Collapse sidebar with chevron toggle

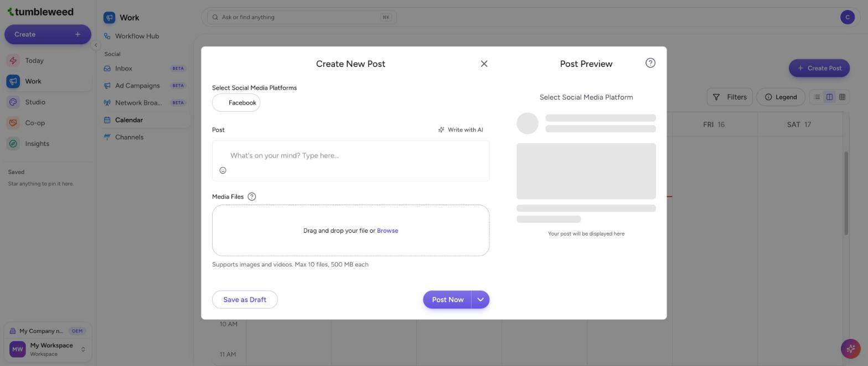click(x=95, y=45)
